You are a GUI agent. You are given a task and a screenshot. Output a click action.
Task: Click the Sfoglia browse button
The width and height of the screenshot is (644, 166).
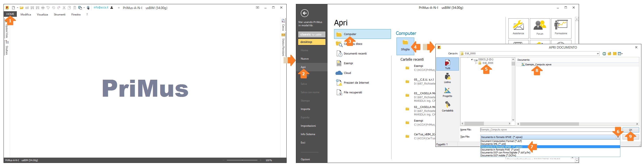[x=405, y=46]
